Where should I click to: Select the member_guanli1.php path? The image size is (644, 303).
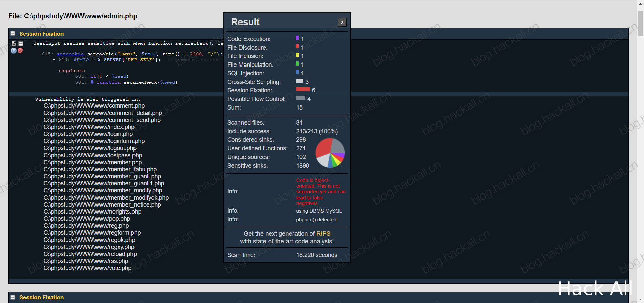click(104, 183)
